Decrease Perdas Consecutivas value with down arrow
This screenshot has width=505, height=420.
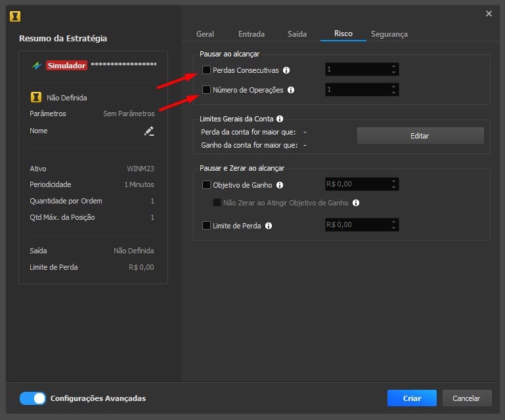coord(393,73)
